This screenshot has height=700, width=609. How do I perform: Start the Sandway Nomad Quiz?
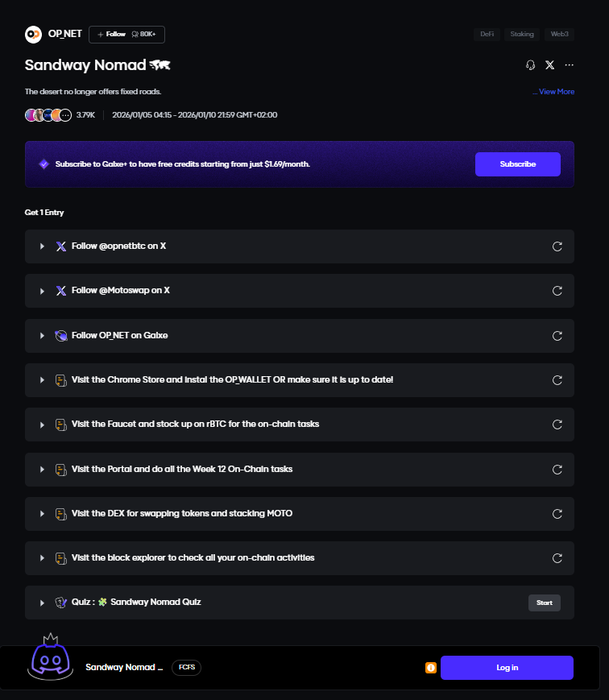coord(544,603)
